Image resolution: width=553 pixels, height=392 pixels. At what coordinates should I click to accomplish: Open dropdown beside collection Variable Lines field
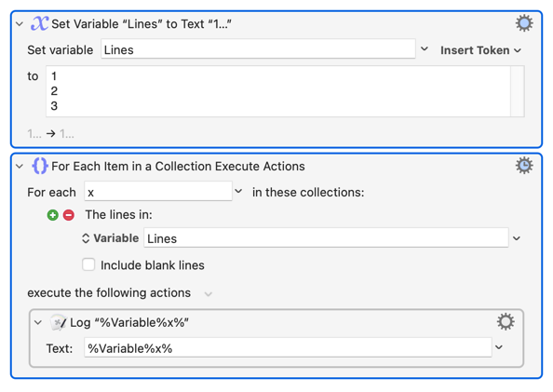(517, 238)
